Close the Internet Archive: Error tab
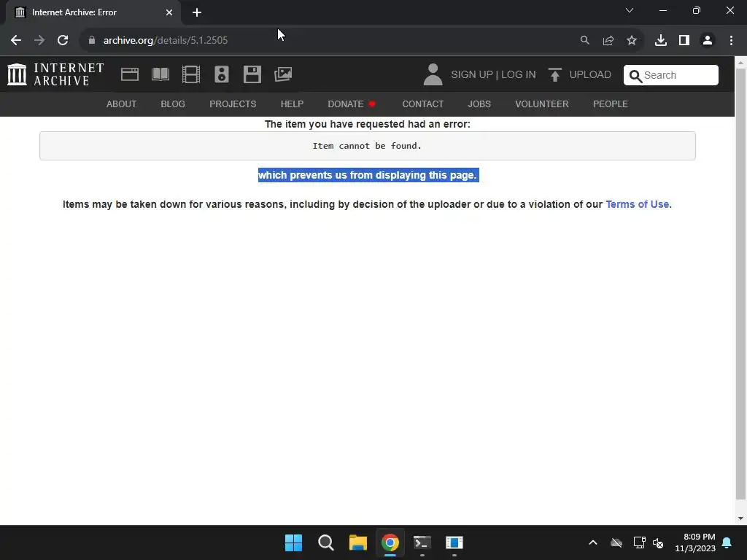747x560 pixels. [x=169, y=12]
